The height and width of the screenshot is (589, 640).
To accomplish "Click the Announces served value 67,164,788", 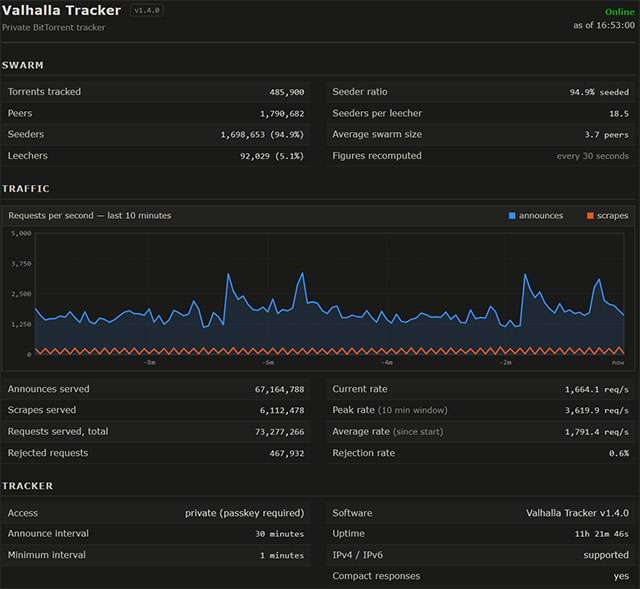I will [x=280, y=389].
